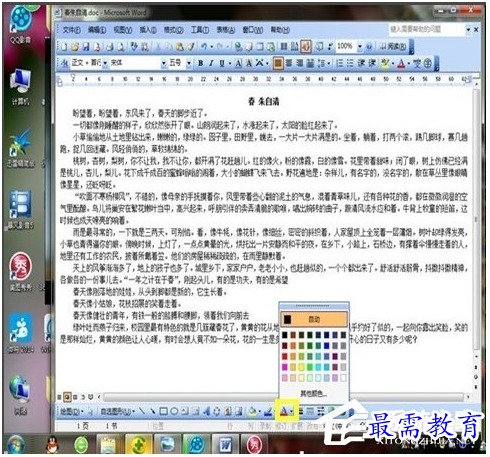Expand the Highlight color dropdown arrow
This screenshot has height=457, width=490.
pos(393,63)
